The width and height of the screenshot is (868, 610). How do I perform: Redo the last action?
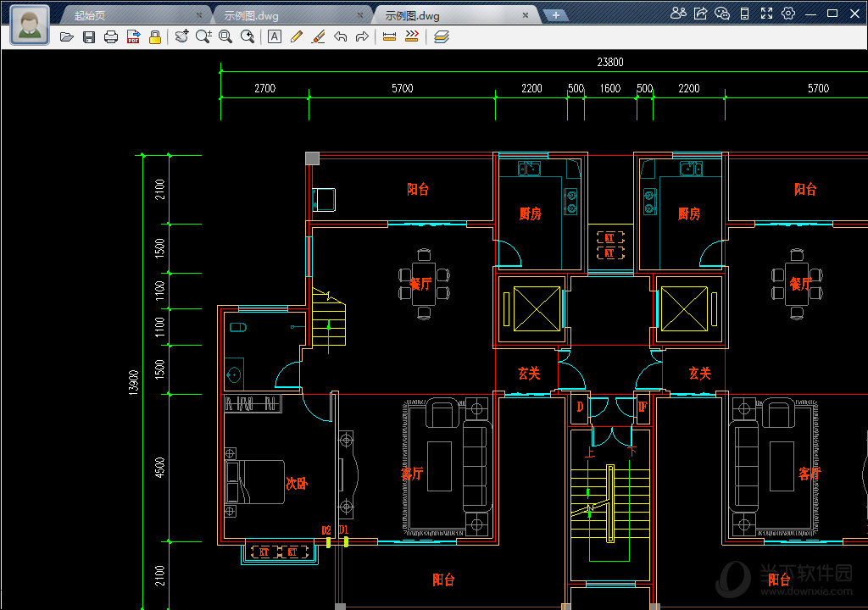362,36
